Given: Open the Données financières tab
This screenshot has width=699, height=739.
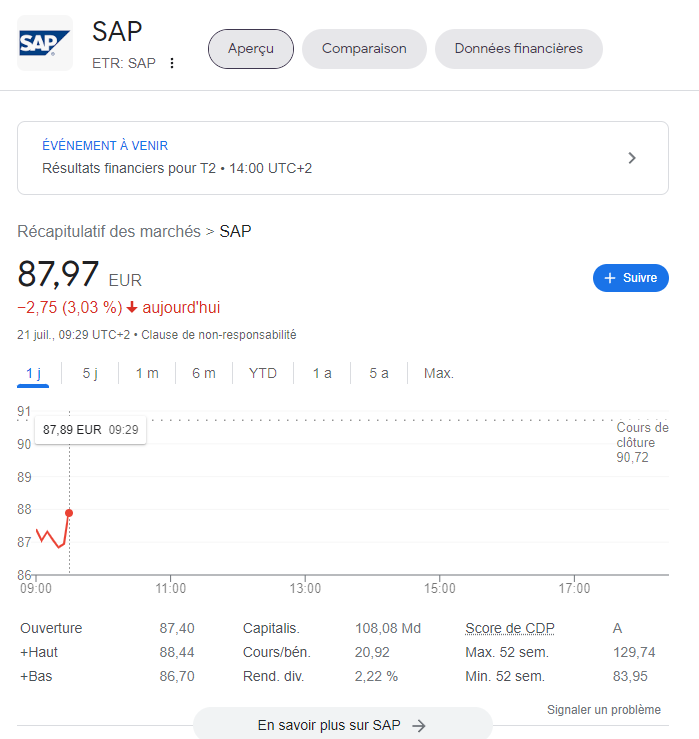Looking at the screenshot, I should (518, 49).
